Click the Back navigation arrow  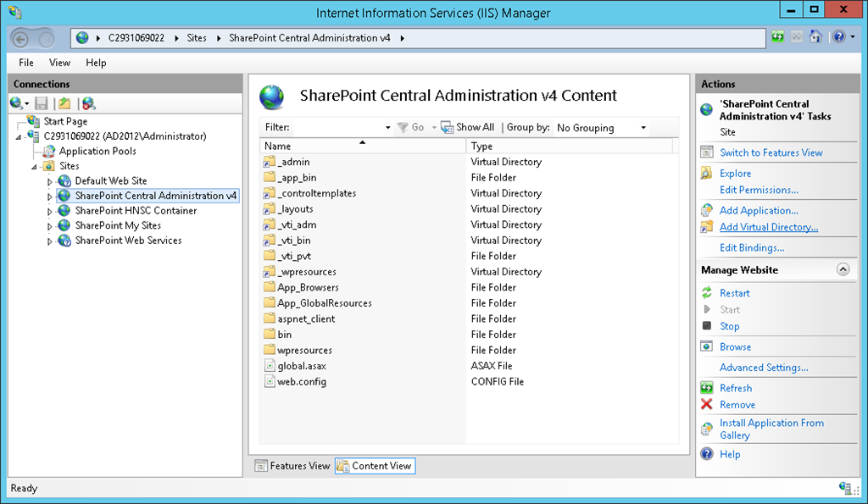click(x=22, y=38)
